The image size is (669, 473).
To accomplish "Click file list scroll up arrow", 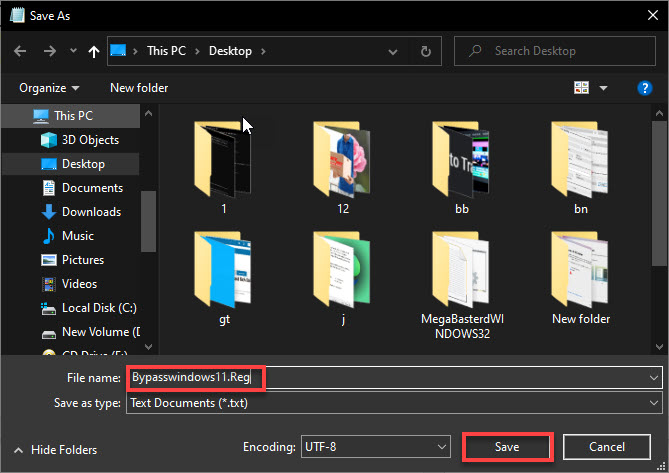I will pos(659,113).
